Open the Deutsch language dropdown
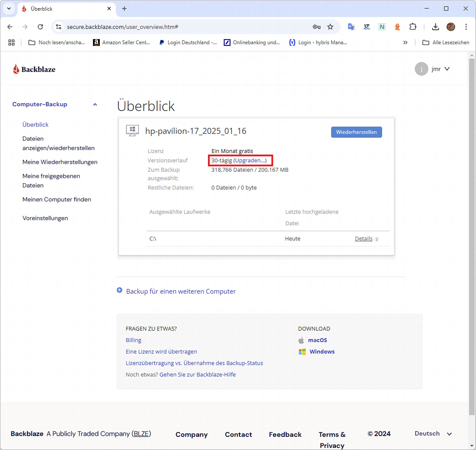 (433, 434)
